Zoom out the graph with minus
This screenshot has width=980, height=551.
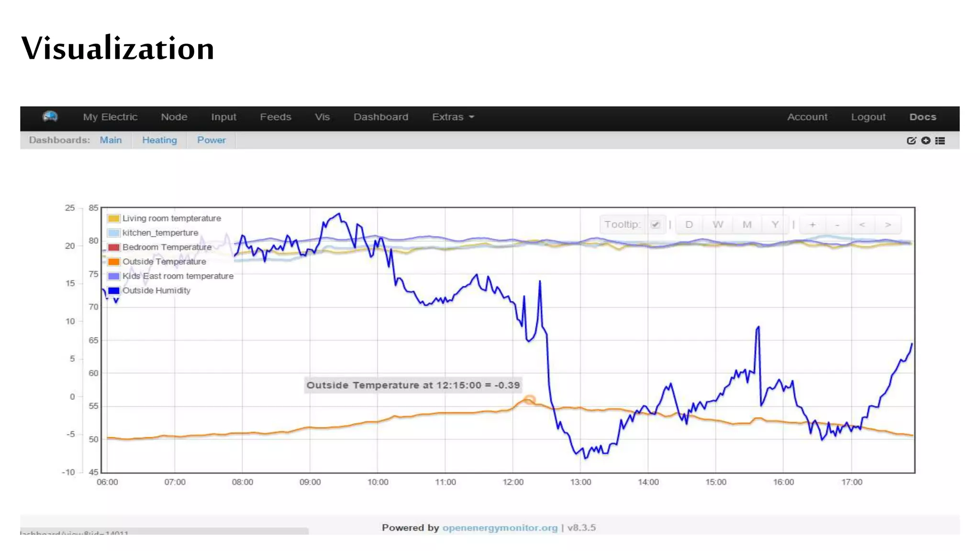(837, 225)
